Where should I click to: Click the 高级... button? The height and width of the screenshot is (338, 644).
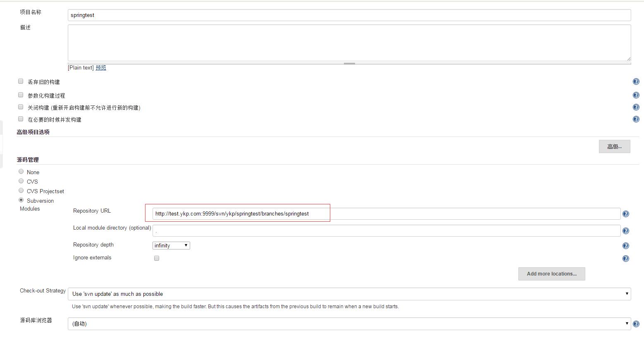614,146
